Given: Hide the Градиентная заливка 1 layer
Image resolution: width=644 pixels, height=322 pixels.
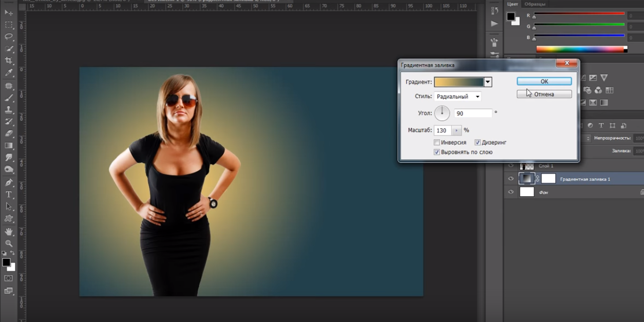Looking at the screenshot, I should [x=510, y=179].
